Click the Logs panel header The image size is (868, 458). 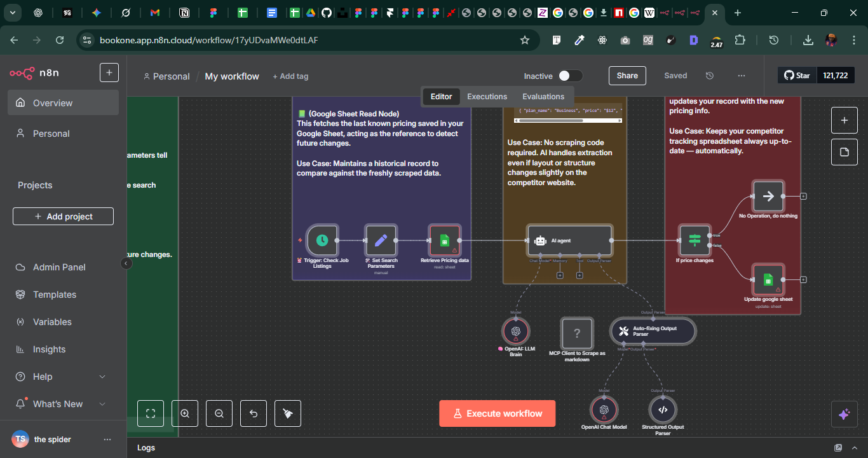click(498, 448)
